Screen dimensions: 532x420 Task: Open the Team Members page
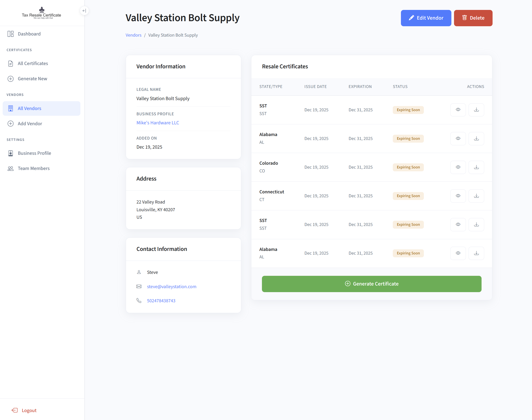pos(33,168)
